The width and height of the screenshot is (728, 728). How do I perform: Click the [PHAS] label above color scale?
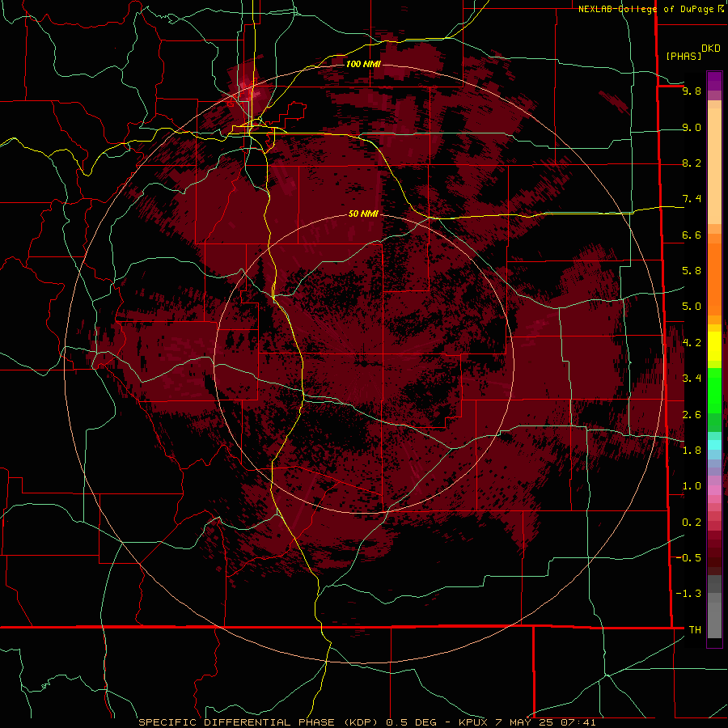pyautogui.click(x=684, y=56)
